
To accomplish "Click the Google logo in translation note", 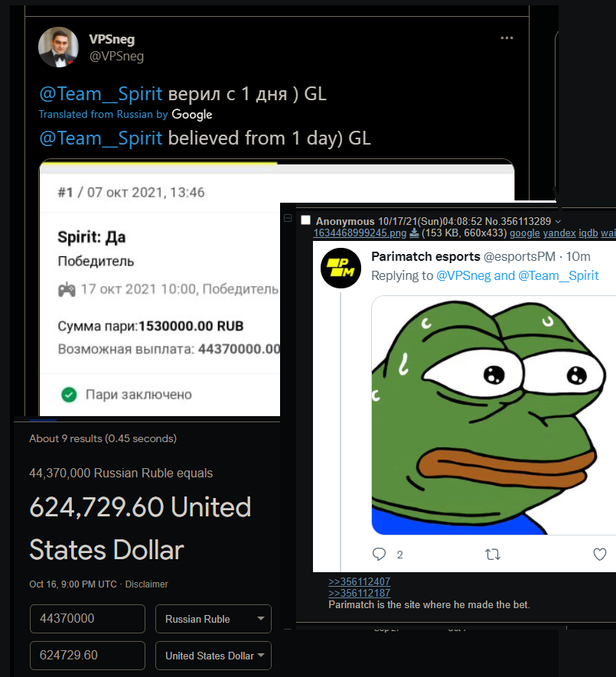I will point(192,115).
